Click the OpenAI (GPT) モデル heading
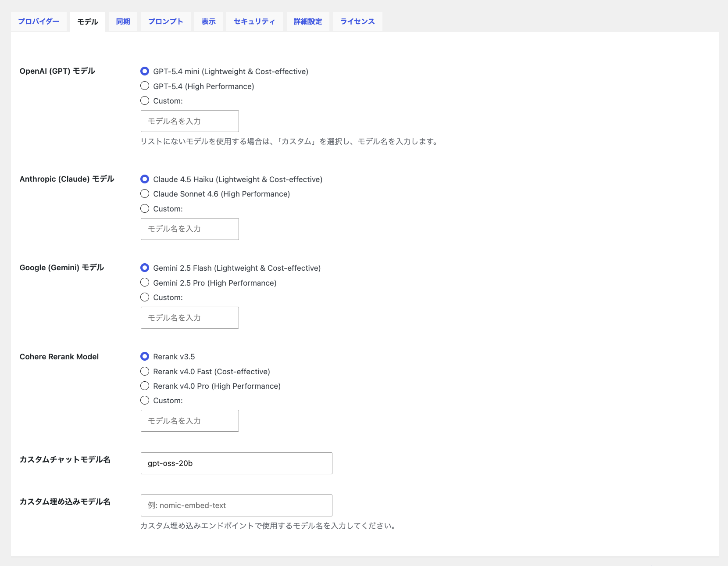This screenshot has height=566, width=728. coord(57,71)
